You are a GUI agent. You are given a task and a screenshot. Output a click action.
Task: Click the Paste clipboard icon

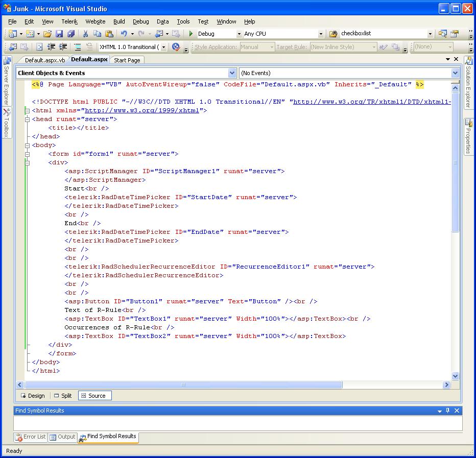(109, 34)
